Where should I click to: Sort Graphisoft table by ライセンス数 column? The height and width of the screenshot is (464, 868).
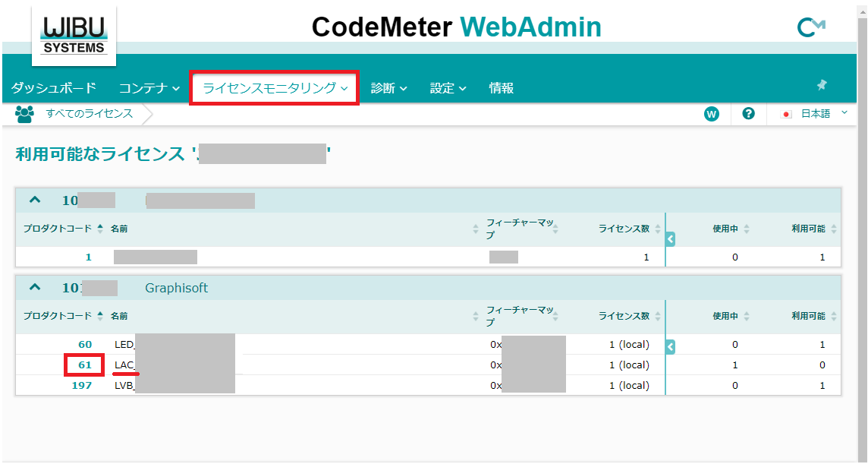click(630, 316)
